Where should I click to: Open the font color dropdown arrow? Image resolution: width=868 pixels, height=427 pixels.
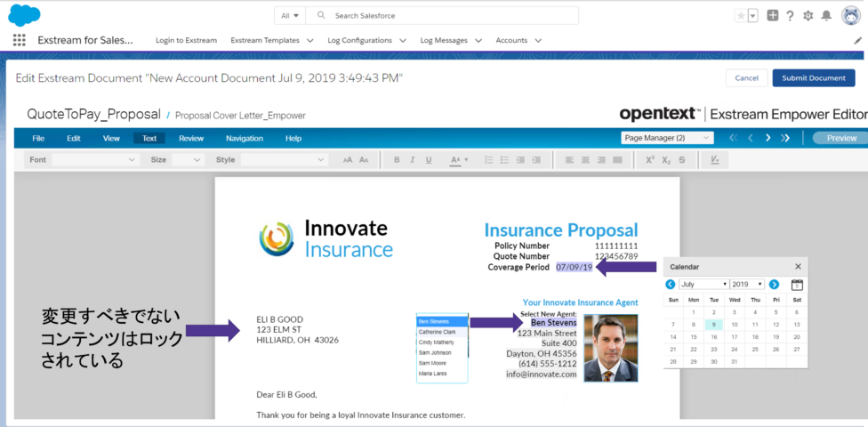click(466, 160)
